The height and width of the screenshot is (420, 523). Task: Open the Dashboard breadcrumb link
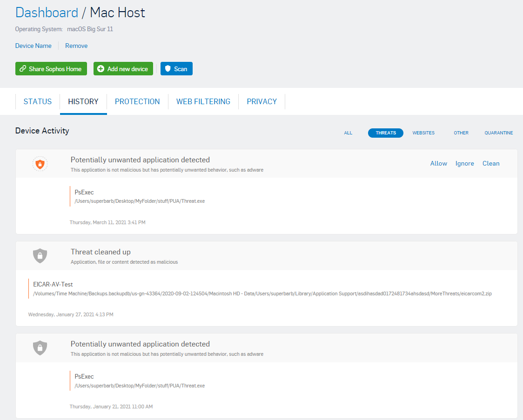[x=47, y=13]
